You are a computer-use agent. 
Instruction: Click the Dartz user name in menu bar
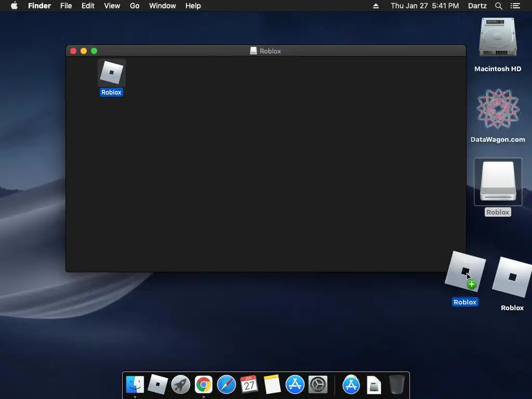477,6
